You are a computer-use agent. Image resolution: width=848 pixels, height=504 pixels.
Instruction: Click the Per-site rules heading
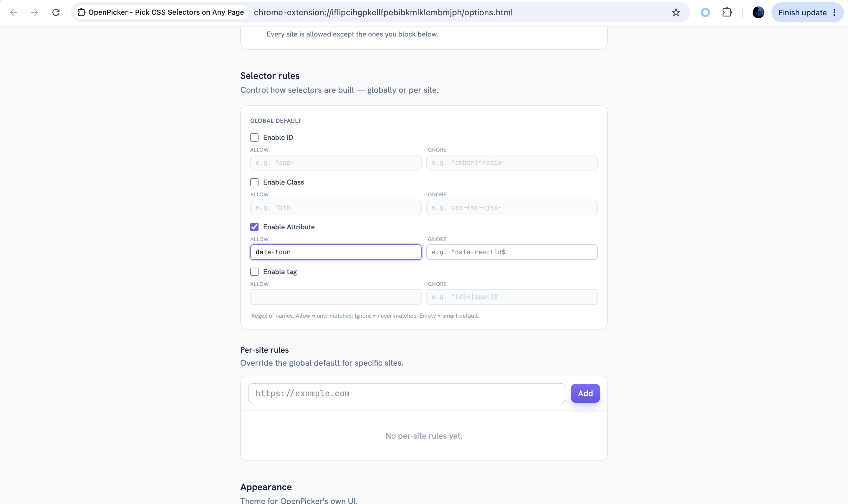[264, 350]
